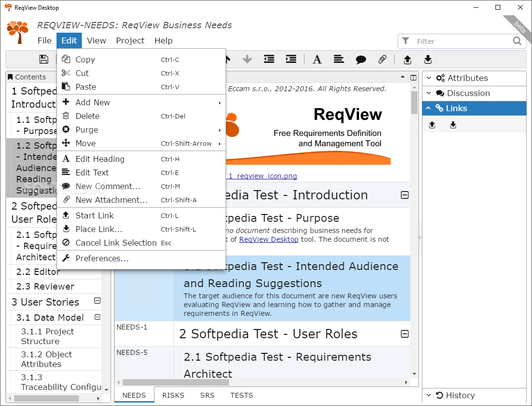532x406 pixels.
Task: Switch to the TESTS tab
Action: pyautogui.click(x=242, y=395)
